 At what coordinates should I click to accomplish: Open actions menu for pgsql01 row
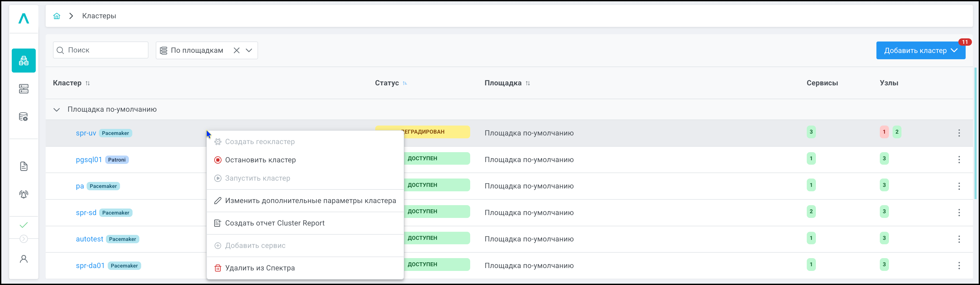pyautogui.click(x=959, y=159)
